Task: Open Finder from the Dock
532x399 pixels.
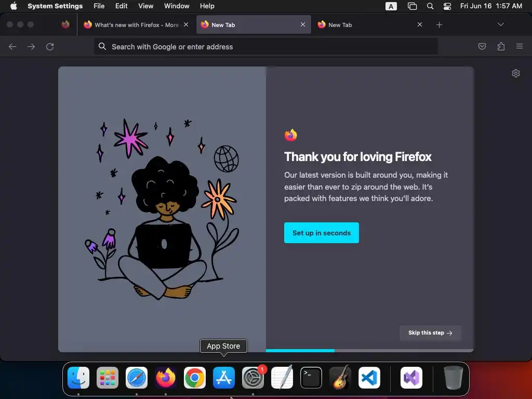Action: point(78,378)
